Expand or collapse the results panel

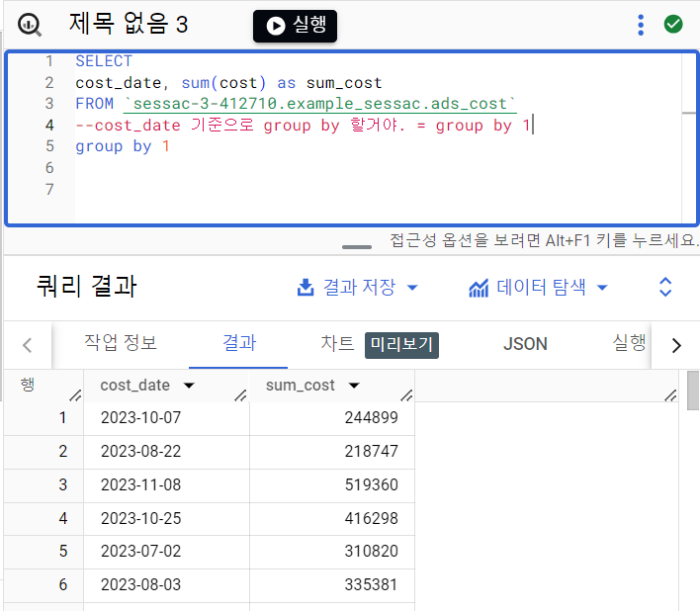click(665, 287)
